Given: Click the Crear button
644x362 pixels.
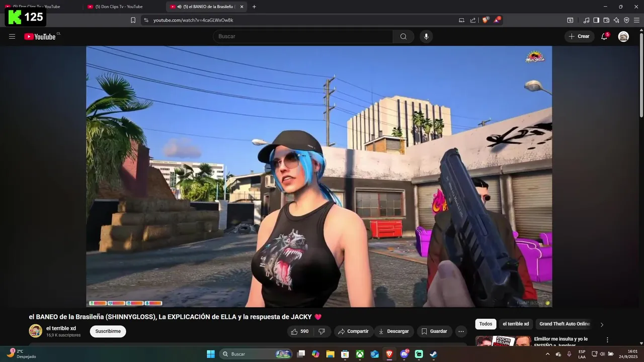Looking at the screenshot, I should pos(579,36).
